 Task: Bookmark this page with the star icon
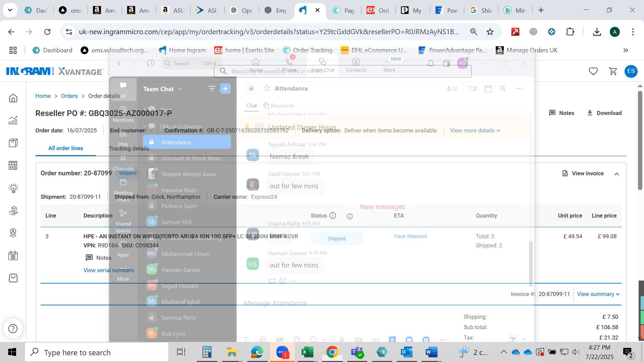coord(490,32)
